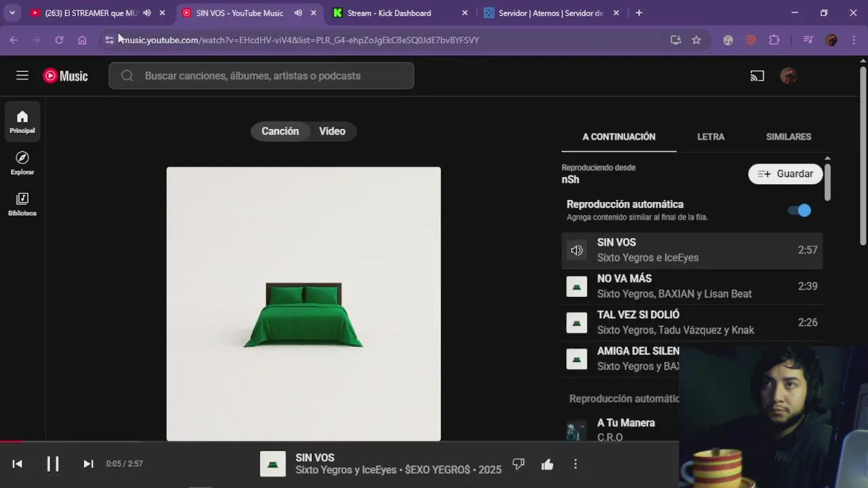Close the Servidor Aternos tab

tap(616, 13)
